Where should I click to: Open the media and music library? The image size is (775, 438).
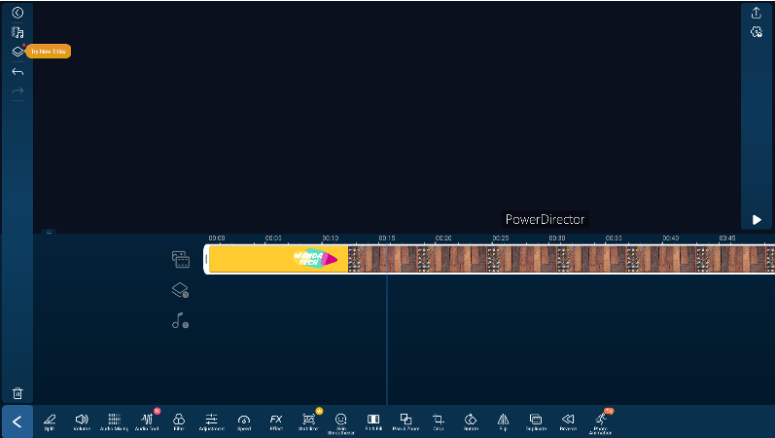point(17,33)
